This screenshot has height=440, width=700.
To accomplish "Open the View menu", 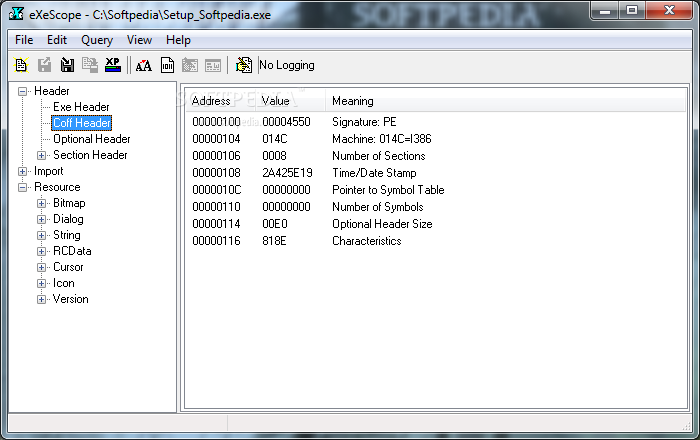I will pyautogui.click(x=139, y=40).
